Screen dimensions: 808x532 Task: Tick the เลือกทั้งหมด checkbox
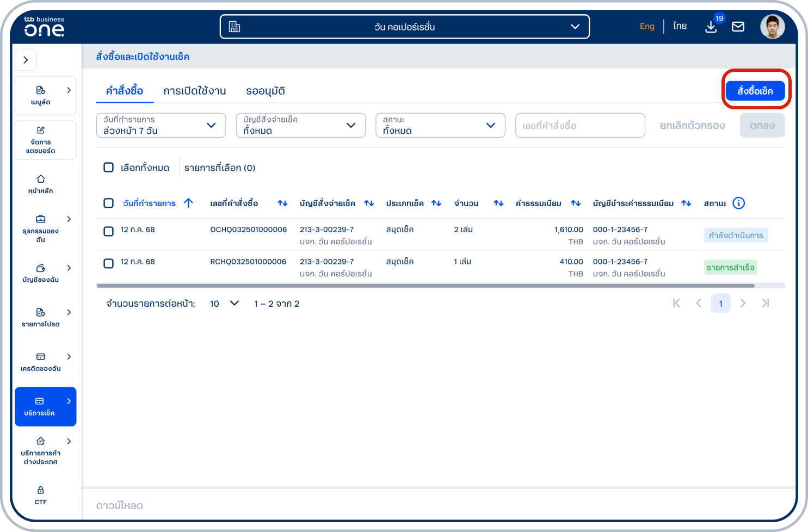pos(109,168)
